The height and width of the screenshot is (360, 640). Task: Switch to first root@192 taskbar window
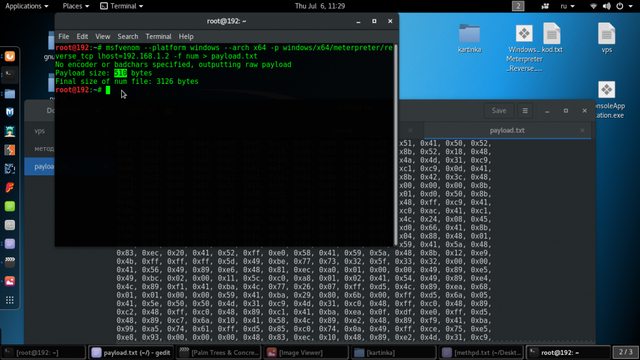[x=43, y=352]
